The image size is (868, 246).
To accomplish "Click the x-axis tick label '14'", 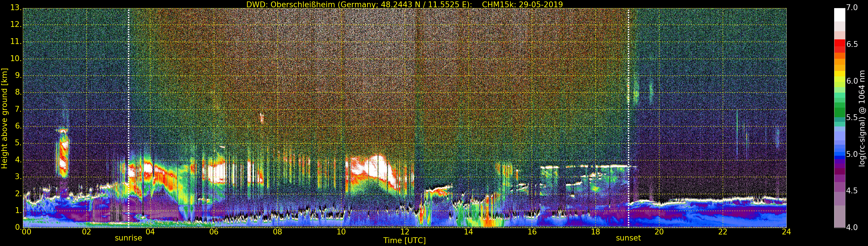I will pos(468,232).
